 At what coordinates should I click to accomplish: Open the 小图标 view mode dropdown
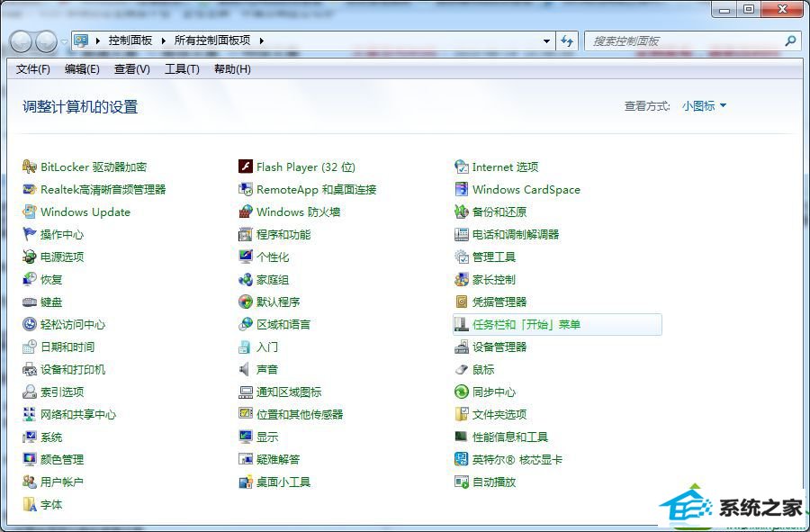[704, 106]
